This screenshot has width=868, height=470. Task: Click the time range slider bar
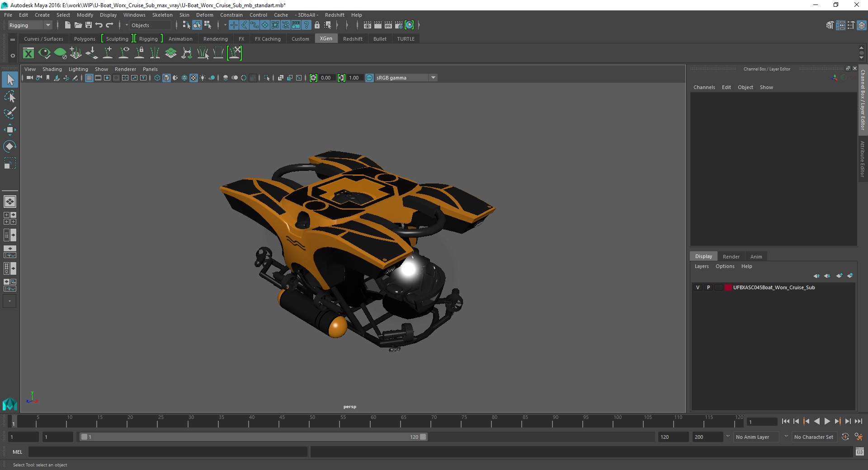pyautogui.click(x=253, y=437)
